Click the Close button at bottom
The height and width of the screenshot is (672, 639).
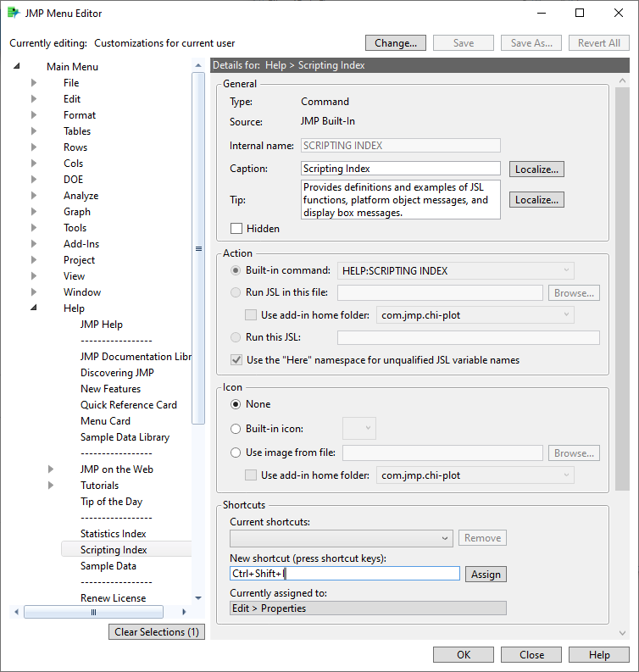pyautogui.click(x=531, y=655)
